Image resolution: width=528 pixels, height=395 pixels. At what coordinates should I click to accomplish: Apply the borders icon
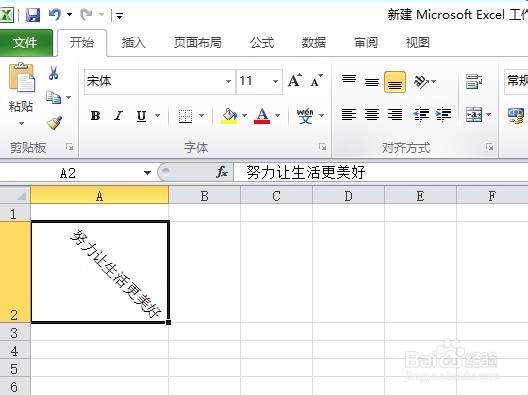pos(185,116)
